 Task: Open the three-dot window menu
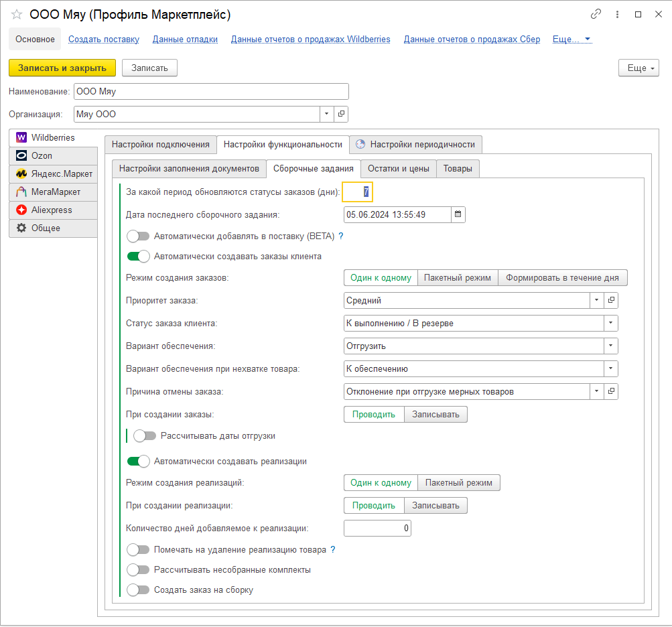(x=617, y=14)
